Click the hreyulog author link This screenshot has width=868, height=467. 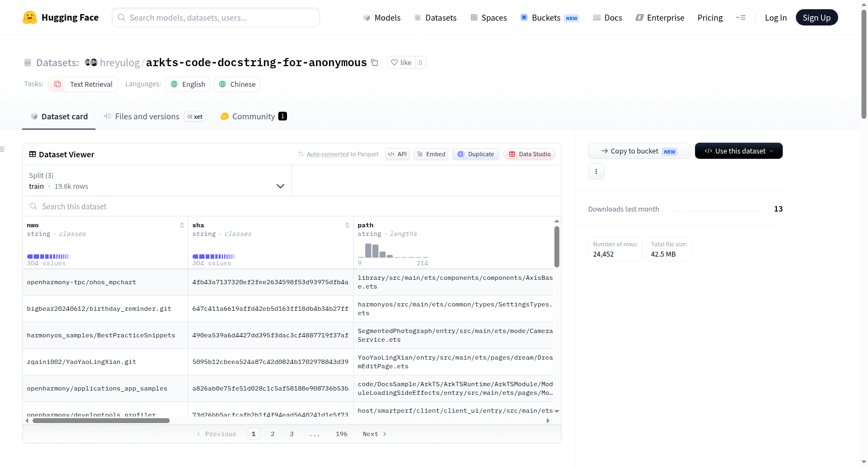point(119,62)
